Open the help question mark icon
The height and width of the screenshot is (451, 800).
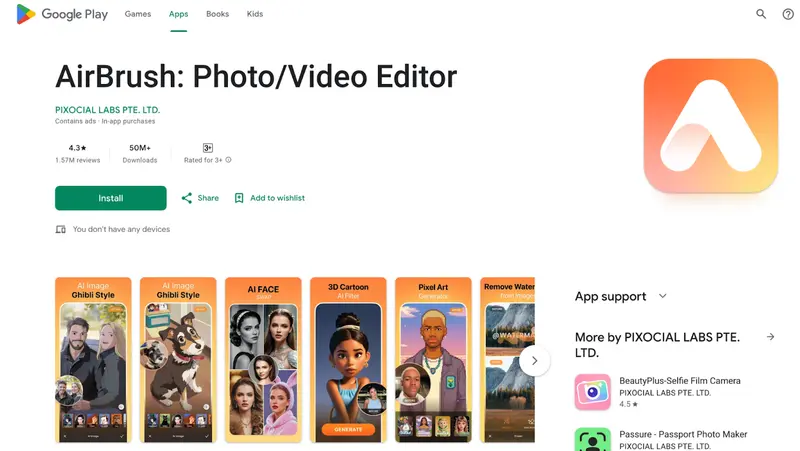[x=788, y=14]
